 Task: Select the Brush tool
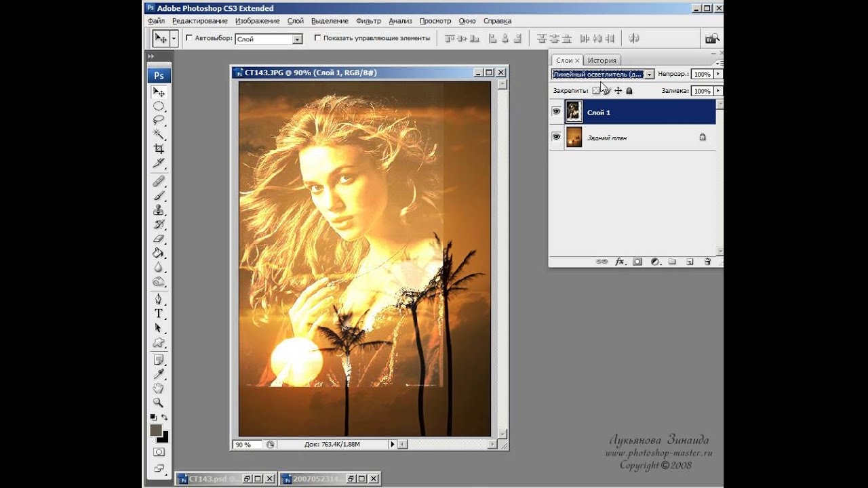point(159,195)
